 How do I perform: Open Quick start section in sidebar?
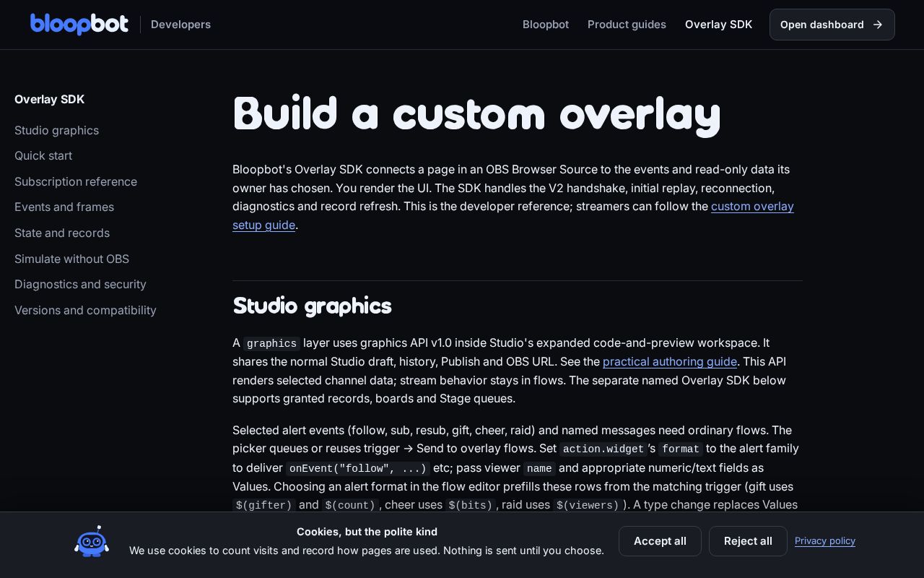(x=43, y=155)
